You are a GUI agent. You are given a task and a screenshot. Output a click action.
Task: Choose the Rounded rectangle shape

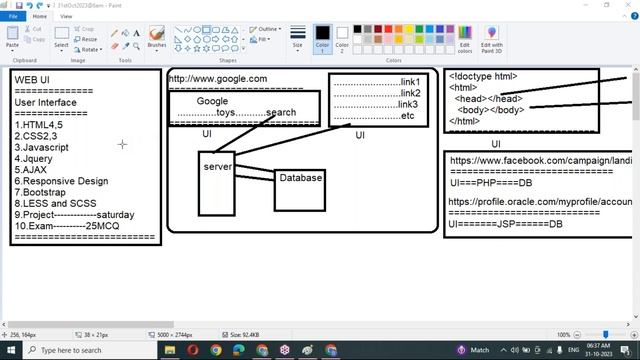(x=216, y=30)
